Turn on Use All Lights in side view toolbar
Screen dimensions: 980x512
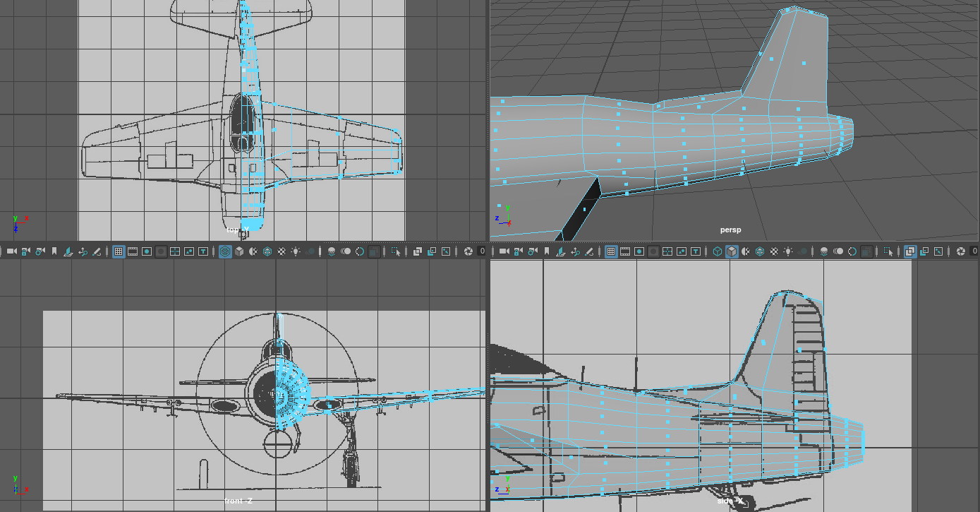pyautogui.click(x=788, y=251)
